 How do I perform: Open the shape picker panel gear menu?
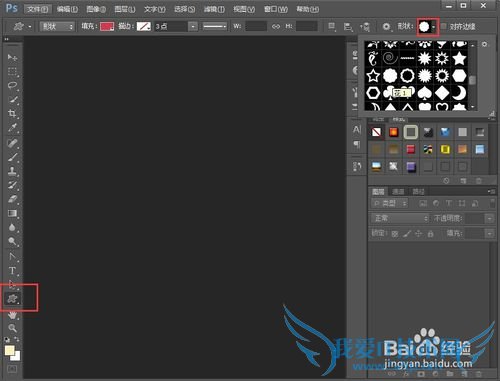[x=484, y=44]
